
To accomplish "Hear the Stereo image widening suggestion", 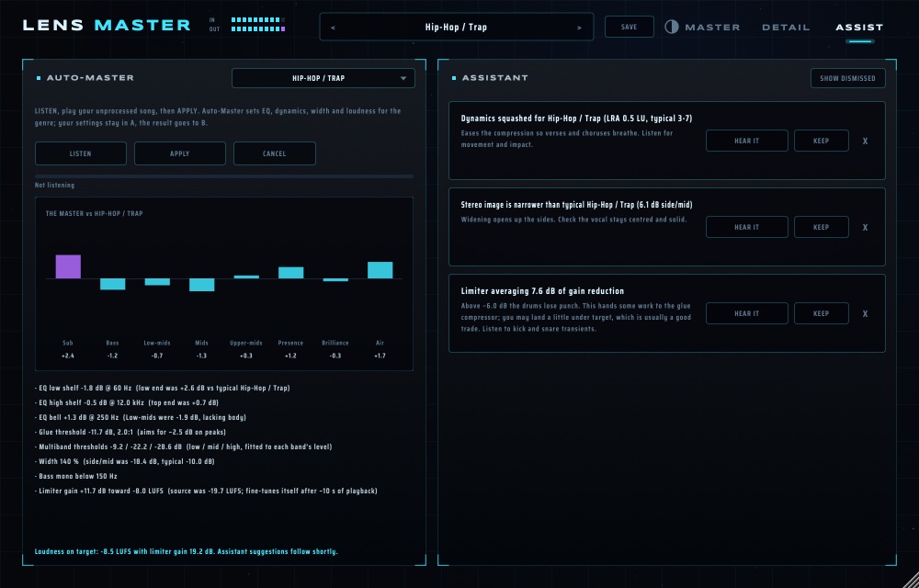I will pyautogui.click(x=746, y=227).
